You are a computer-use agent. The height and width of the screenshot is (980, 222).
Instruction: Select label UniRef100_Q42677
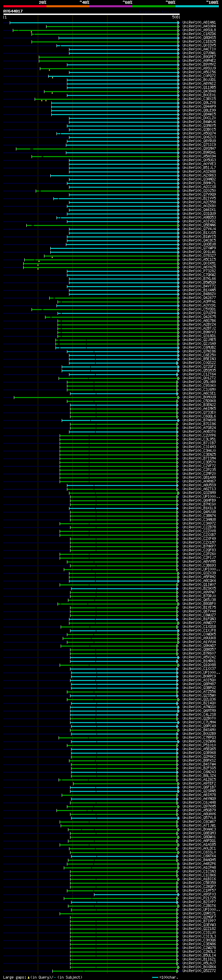(x=199, y=298)
